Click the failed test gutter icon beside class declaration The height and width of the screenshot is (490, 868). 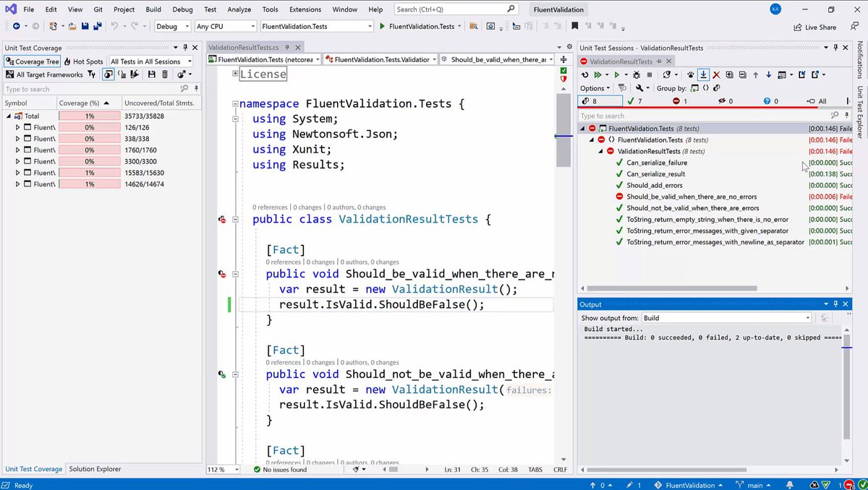pyautogui.click(x=222, y=219)
